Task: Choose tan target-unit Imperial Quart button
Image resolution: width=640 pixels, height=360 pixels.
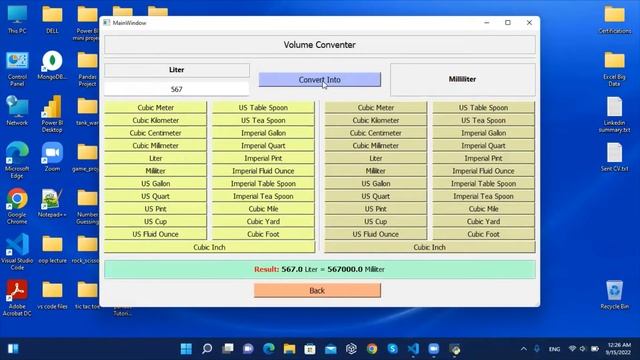Action: point(483,145)
